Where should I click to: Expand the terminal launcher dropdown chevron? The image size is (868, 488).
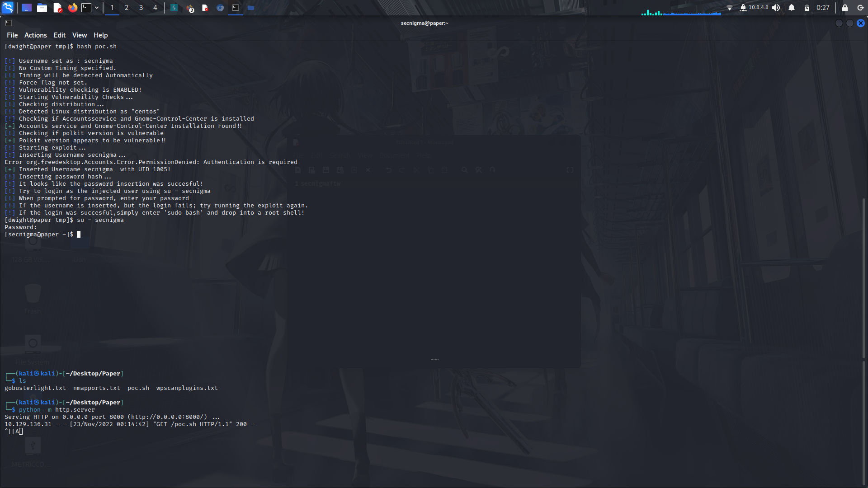(97, 8)
